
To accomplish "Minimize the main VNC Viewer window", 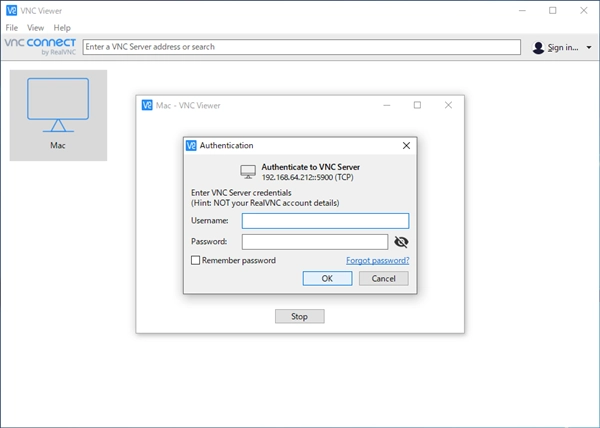I will pyautogui.click(x=522, y=11).
